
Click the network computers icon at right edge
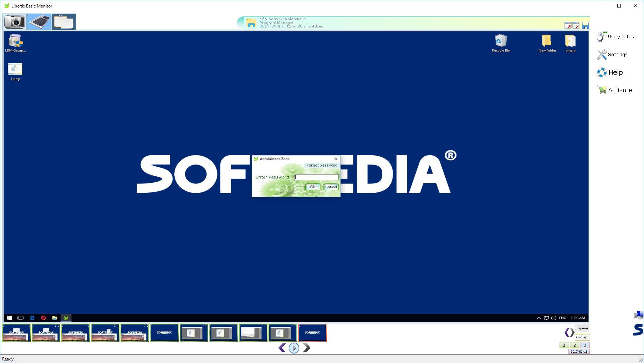tap(639, 315)
